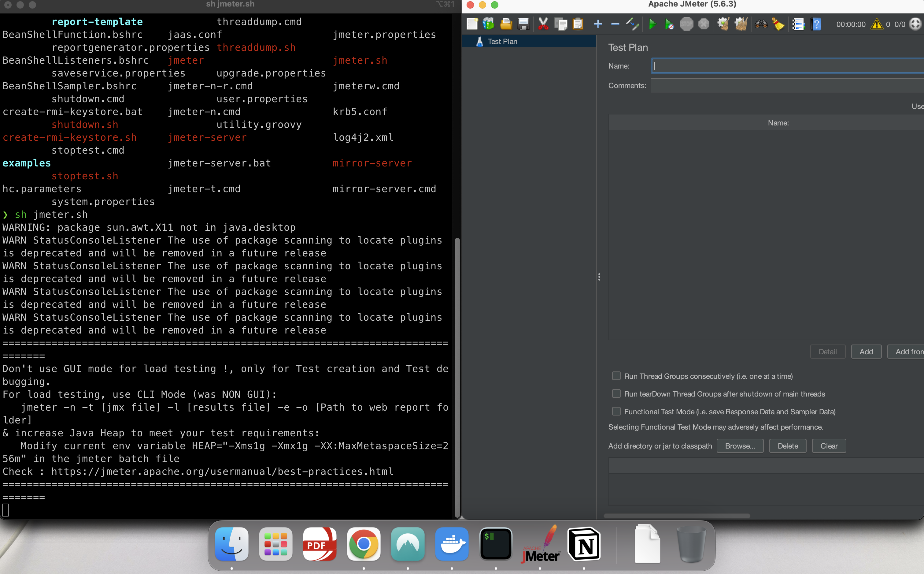Open Search with the binoculars icon
The width and height of the screenshot is (924, 574).
(761, 24)
